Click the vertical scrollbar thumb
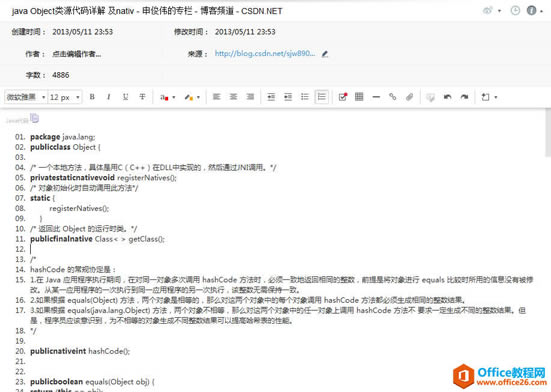Image resolution: width=551 pixels, height=392 pixels. [x=548, y=132]
